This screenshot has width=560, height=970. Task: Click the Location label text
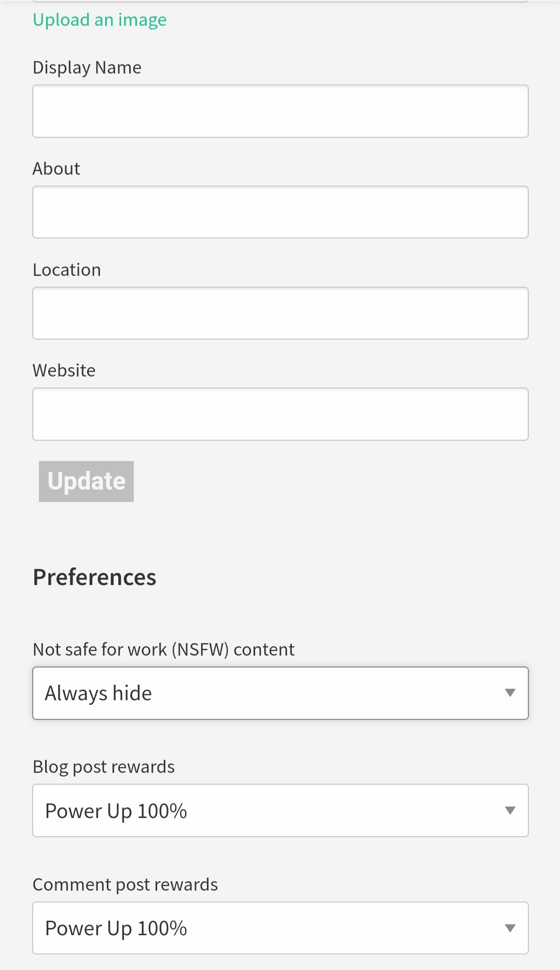pyautogui.click(x=67, y=270)
